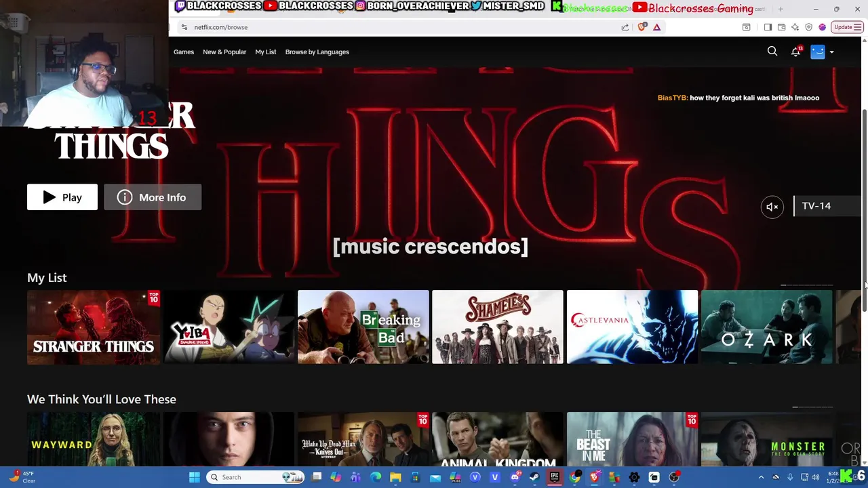Select the Breaking Bad thumbnail
The image size is (868, 488).
(x=363, y=327)
